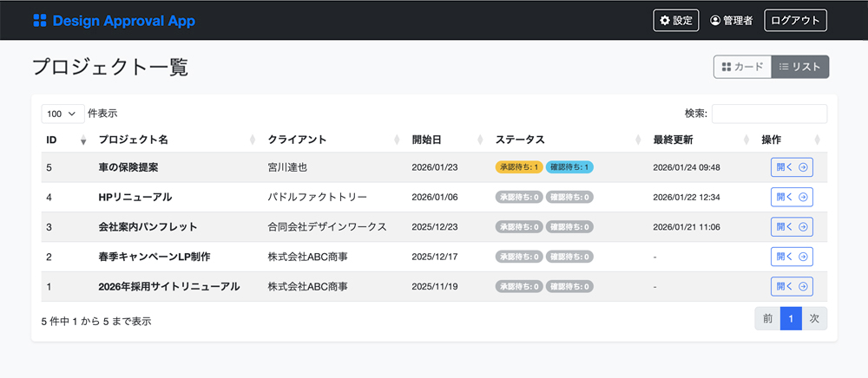The height and width of the screenshot is (378, 868).
Task: Click the Design Approval App logo icon
Action: click(40, 20)
